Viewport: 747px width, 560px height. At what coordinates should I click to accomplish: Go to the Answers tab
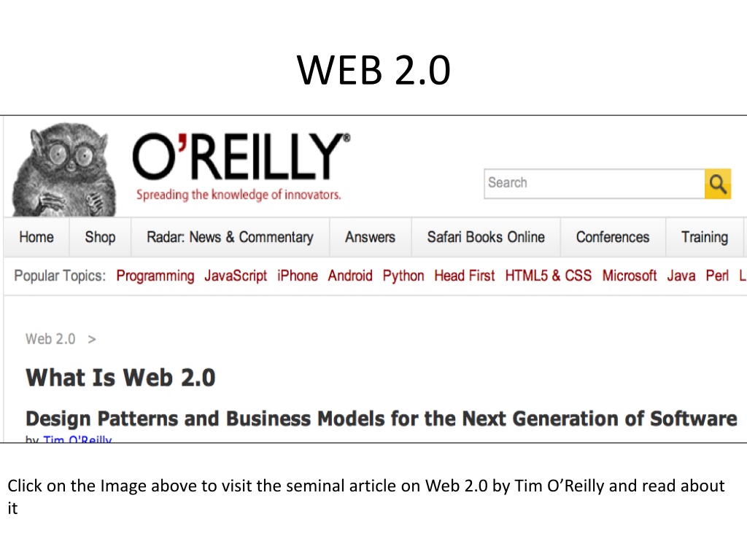pyautogui.click(x=370, y=237)
